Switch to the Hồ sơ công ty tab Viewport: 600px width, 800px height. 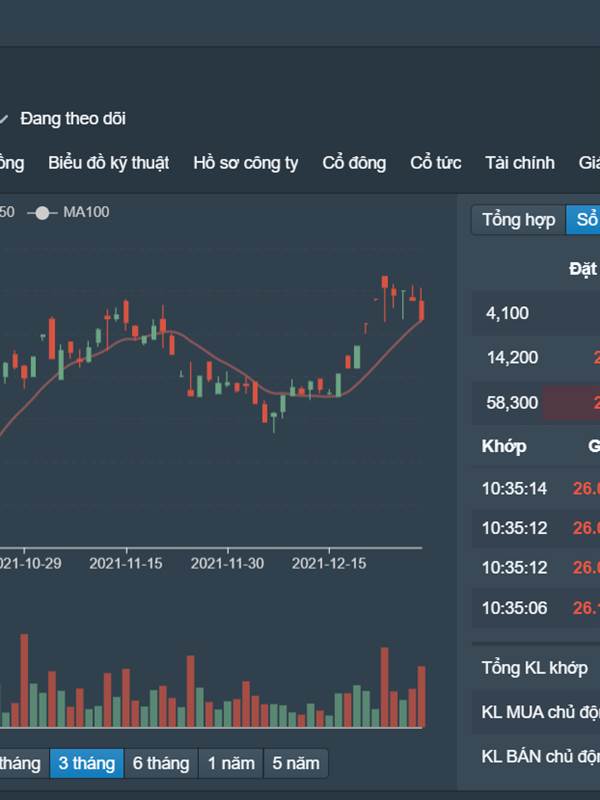(245, 163)
